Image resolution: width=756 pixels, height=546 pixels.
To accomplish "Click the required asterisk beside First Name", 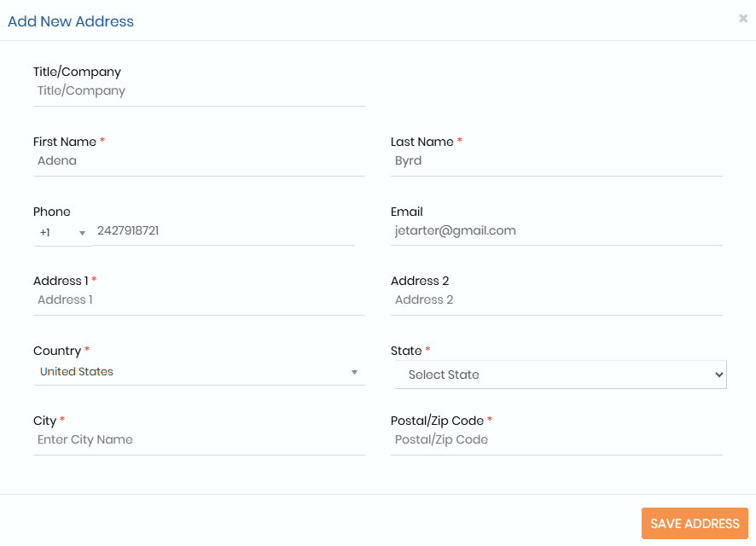I will point(102,141).
